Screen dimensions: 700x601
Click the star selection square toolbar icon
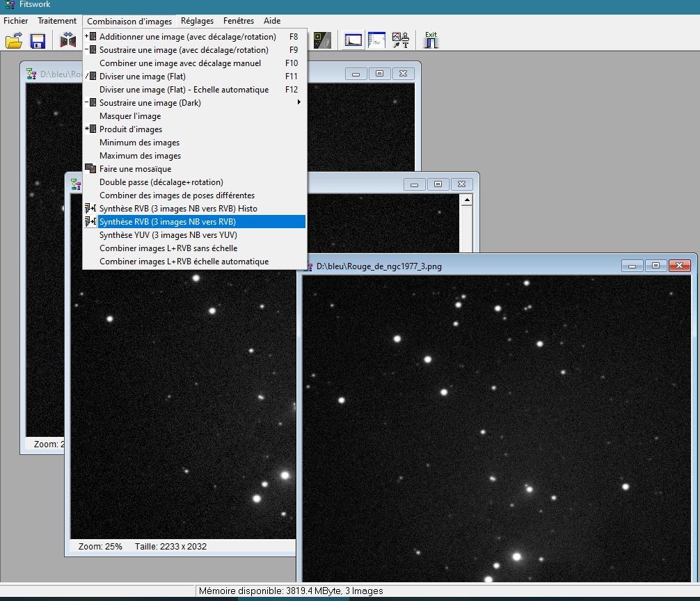pyautogui.click(x=322, y=40)
